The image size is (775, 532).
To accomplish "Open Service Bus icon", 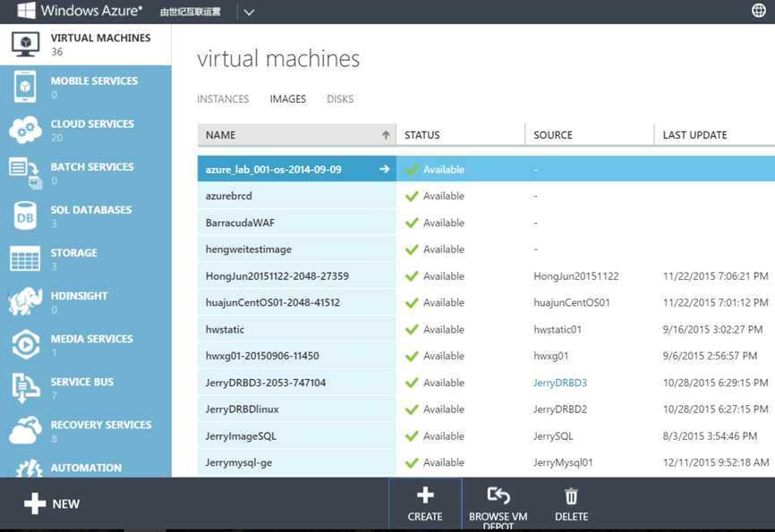I will (x=25, y=387).
